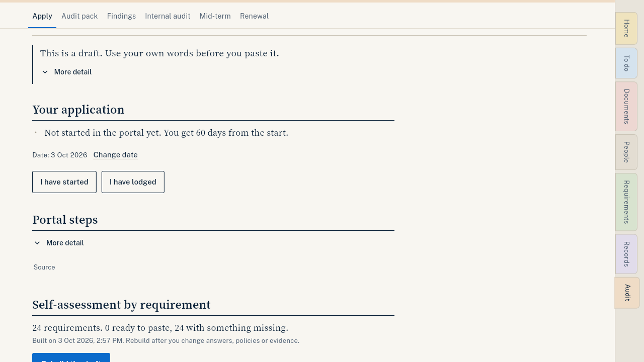Click the 'Not started in the portal yet' status
Screen dimensions: 644x362
pyautogui.click(x=166, y=133)
